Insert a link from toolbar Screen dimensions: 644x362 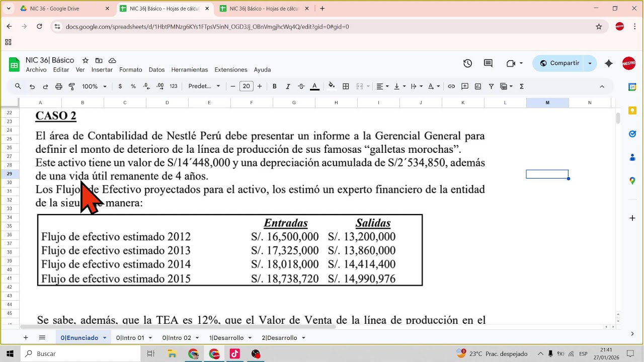[451, 86]
